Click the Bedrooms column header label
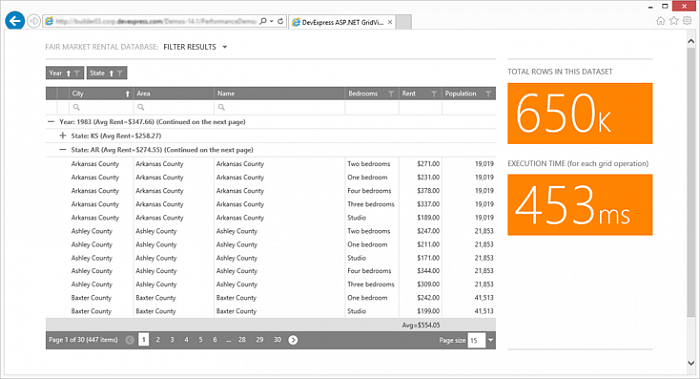The width and height of the screenshot is (700, 379). (363, 93)
